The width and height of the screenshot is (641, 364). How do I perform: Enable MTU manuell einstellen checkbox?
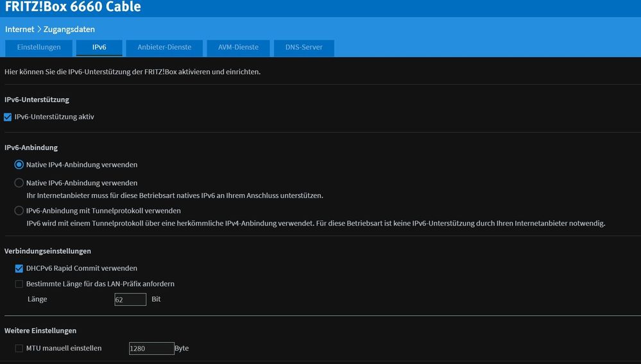click(x=19, y=349)
